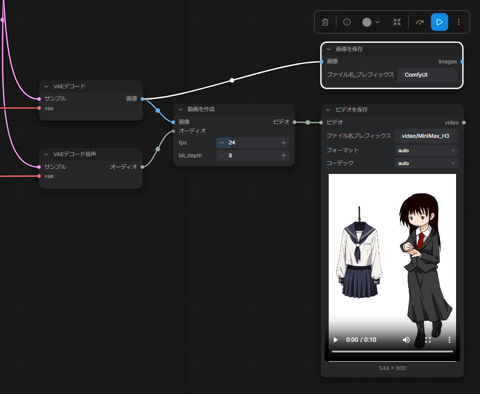Click the ビデオ output port of 動画を作成
This screenshot has height=394, width=480.
[294, 122]
